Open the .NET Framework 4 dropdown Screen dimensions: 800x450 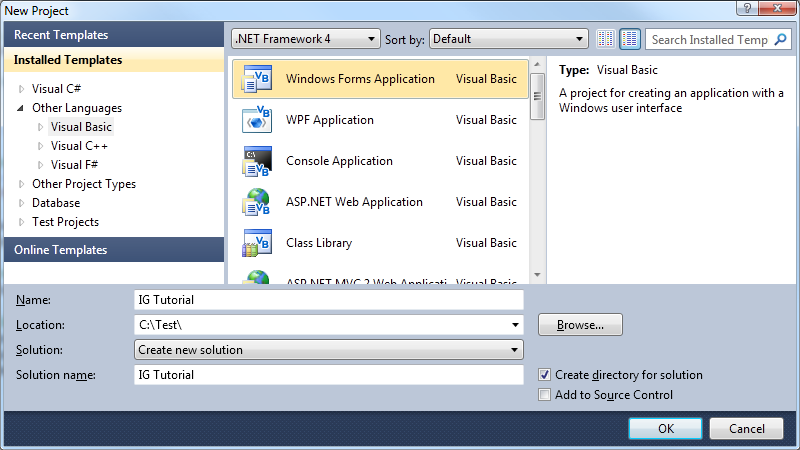click(x=306, y=39)
